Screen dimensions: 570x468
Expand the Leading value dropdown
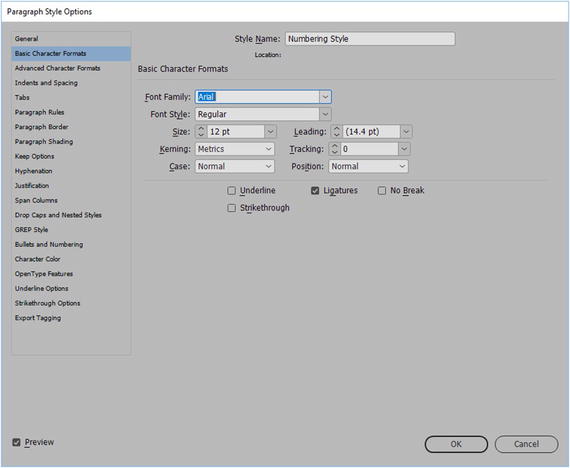[x=406, y=132]
